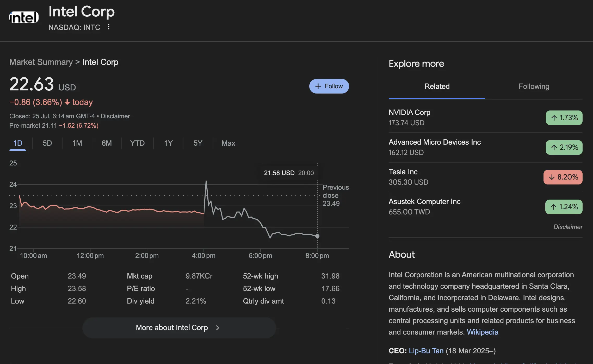Select the 1D chart range
This screenshot has width=593, height=364.
point(18,143)
